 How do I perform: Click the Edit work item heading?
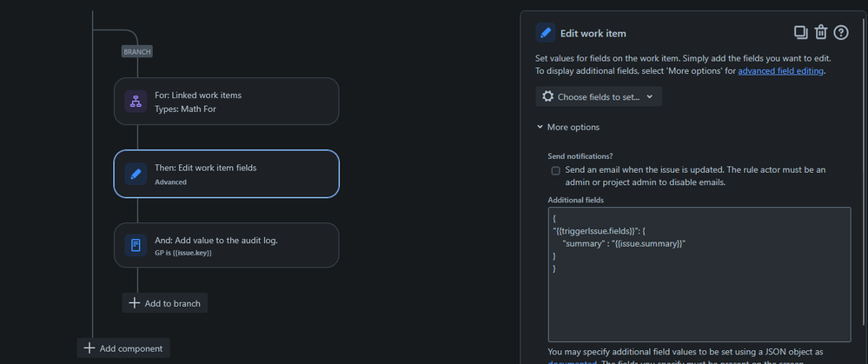tap(593, 33)
